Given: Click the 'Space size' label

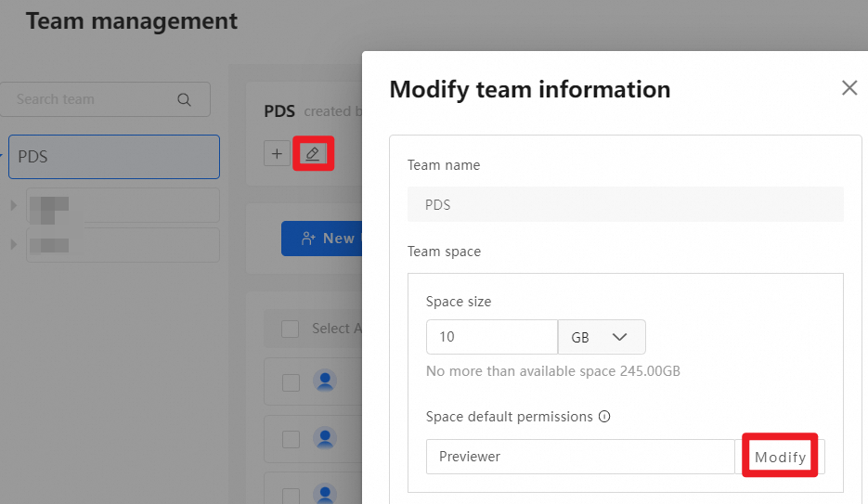Looking at the screenshot, I should tap(459, 302).
